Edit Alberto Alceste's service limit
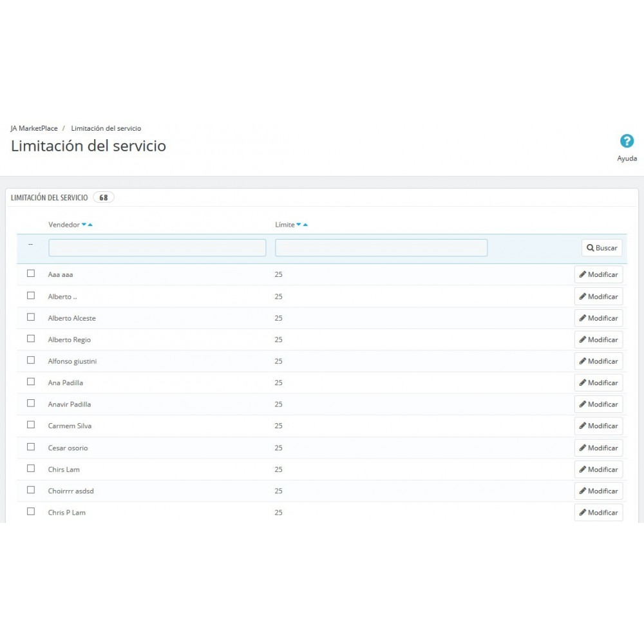Viewport: 644px width, 644px height. click(598, 318)
